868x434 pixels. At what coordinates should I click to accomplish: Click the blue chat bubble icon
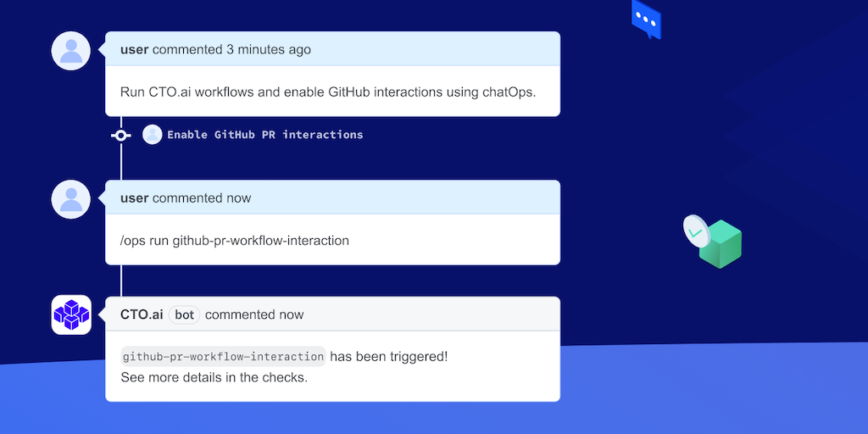click(x=646, y=19)
